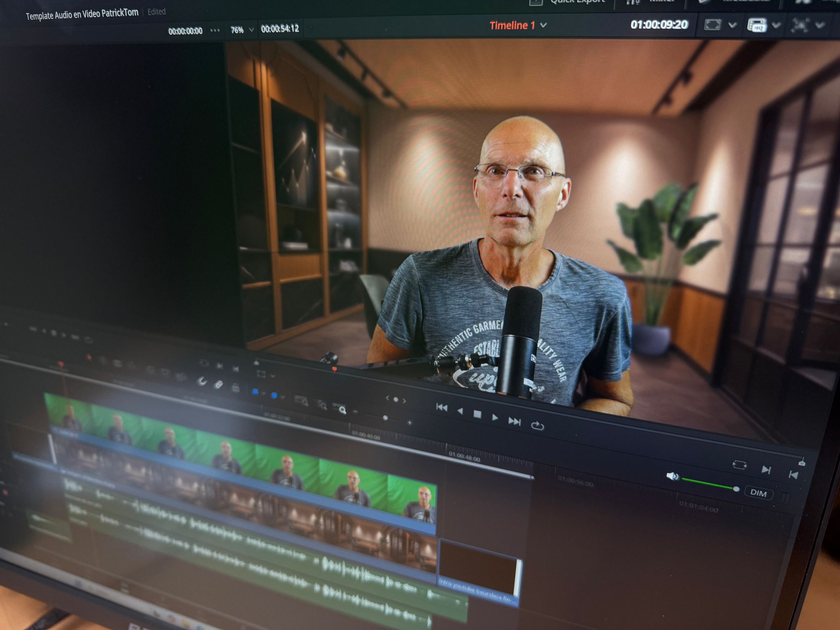This screenshot has width=840, height=630.
Task: Adjust the green monitor volume slider
Action: pos(710,484)
